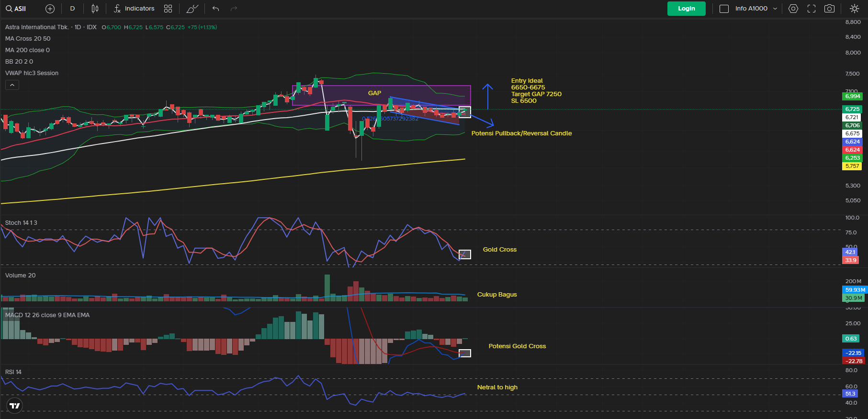Click the white 6,675 price label
Screen dimensions: 868x419
pos(852,134)
